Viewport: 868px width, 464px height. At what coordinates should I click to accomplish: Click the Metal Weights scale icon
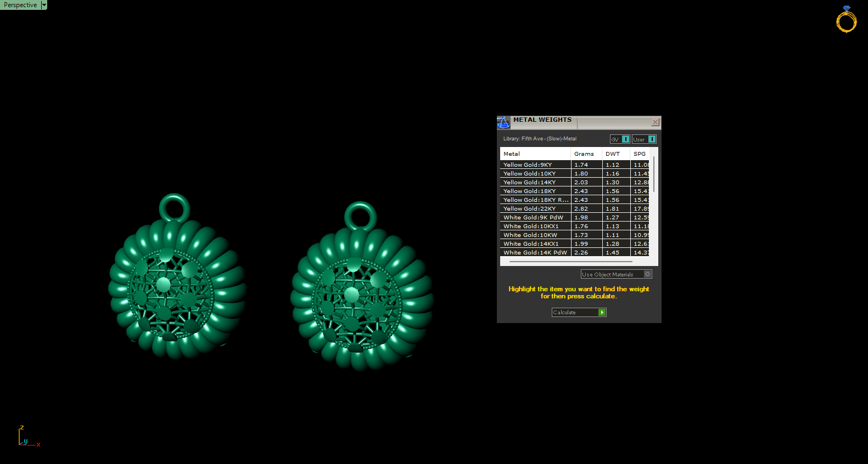click(x=503, y=122)
